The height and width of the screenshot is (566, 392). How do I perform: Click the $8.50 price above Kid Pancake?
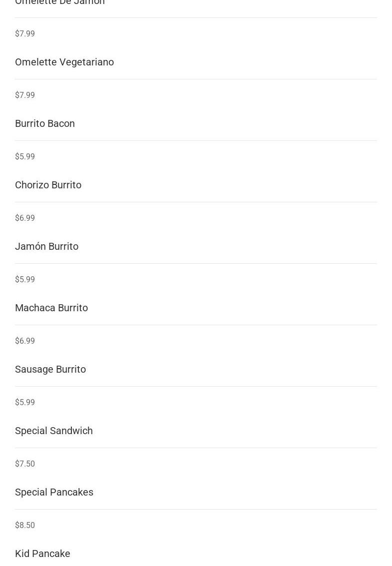pyautogui.click(x=25, y=525)
